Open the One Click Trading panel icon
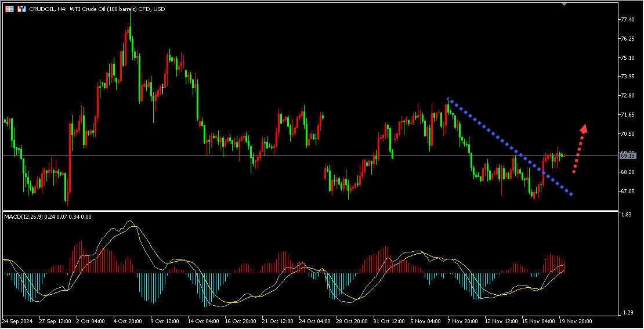This screenshot has height=329, width=644. [x=21, y=9]
